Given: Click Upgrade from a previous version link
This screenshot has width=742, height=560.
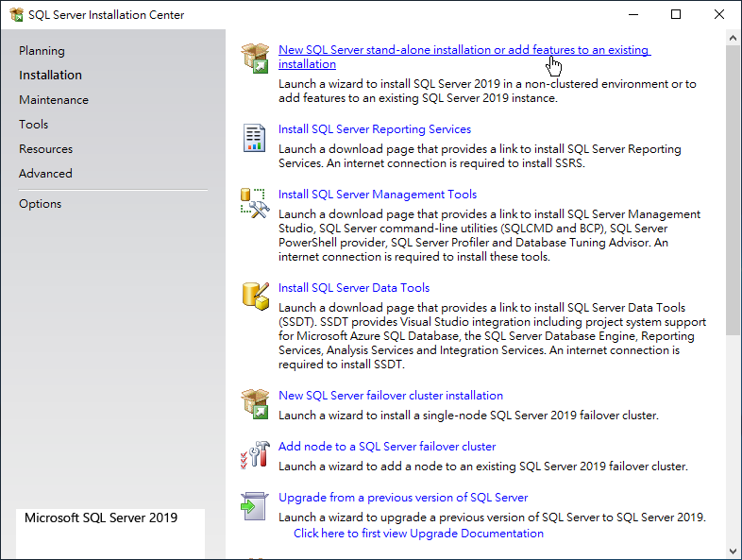Looking at the screenshot, I should pyautogui.click(x=403, y=498).
